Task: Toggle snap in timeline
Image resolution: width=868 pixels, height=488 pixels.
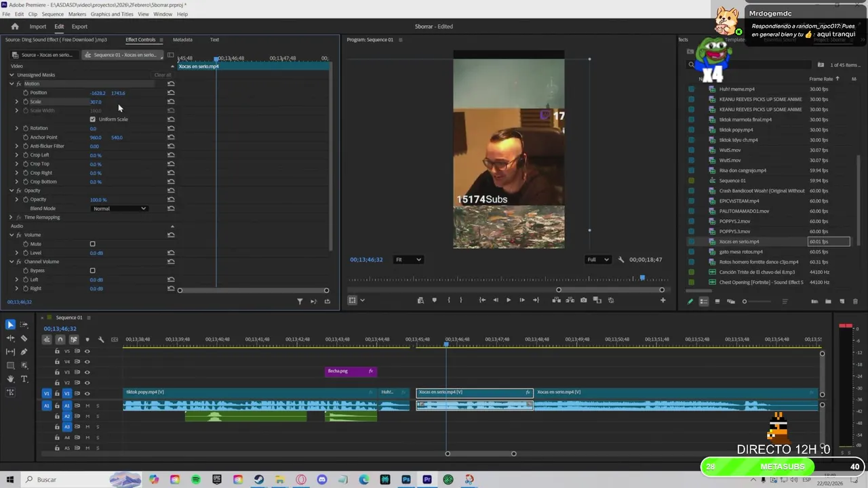Action: click(60, 340)
